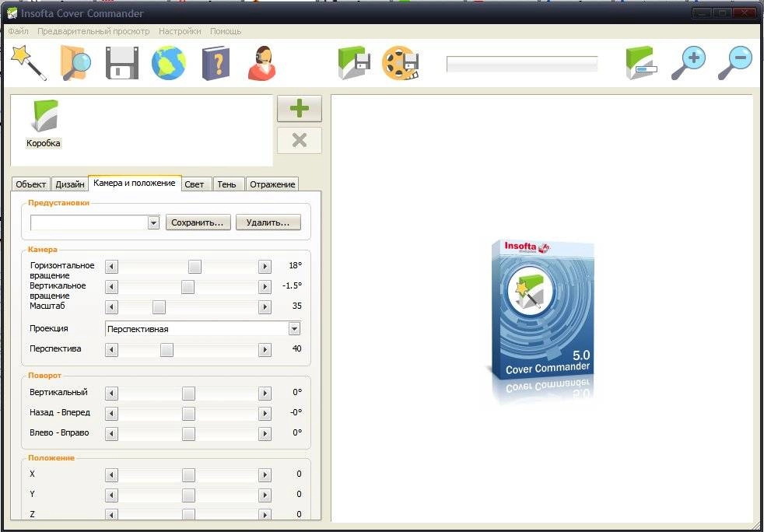The image size is (764, 532).
Task: Open the globe website icon
Action: coord(169,63)
